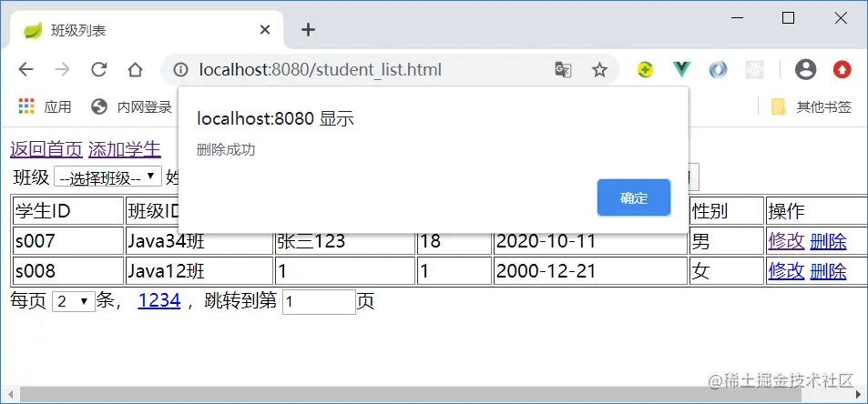Select date cell 2020-10-11

click(591, 241)
